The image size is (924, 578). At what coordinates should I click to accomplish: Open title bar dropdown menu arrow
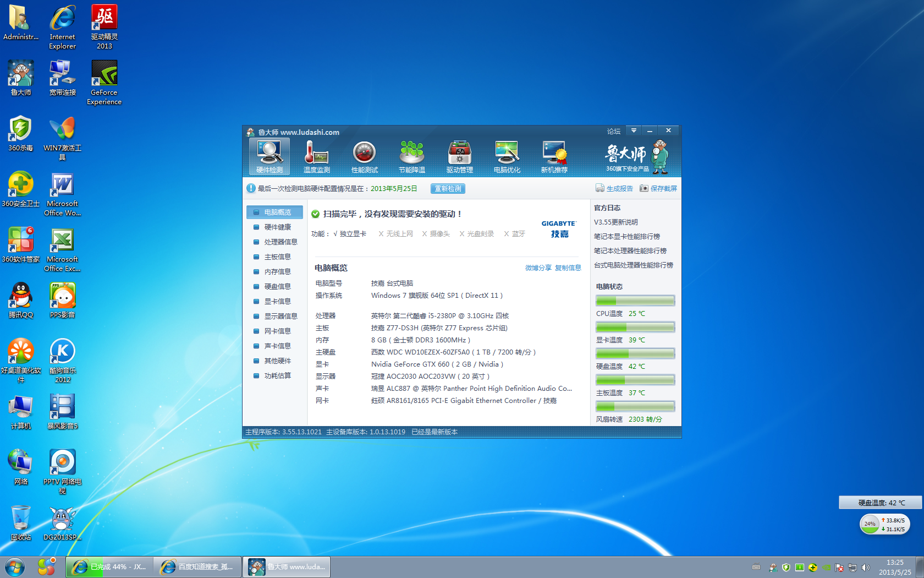point(634,130)
